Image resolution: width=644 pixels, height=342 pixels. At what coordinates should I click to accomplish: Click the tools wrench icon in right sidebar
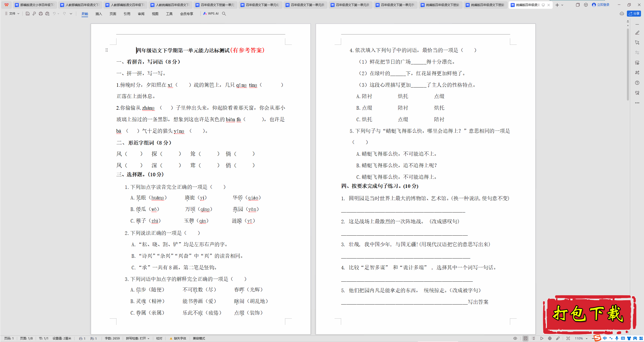pos(637,73)
